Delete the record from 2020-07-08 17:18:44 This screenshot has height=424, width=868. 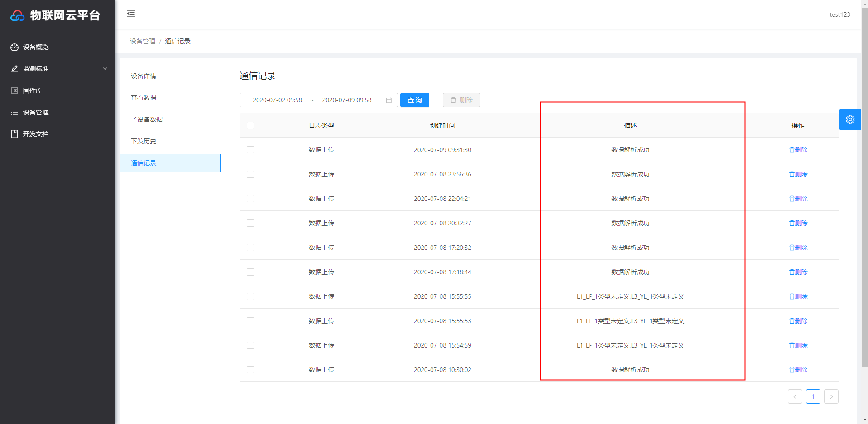(798, 272)
